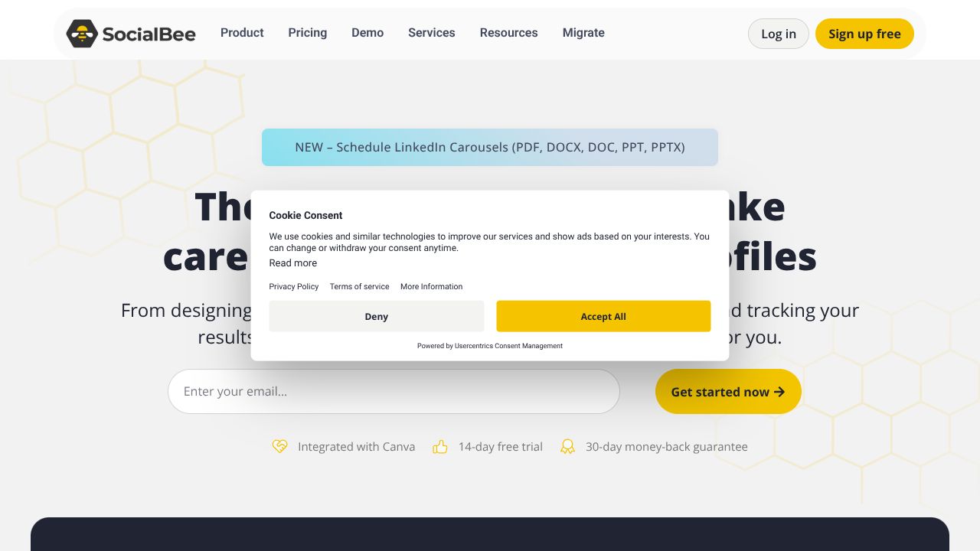Viewport: 980px width, 551px height.
Task: Click the email address input field
Action: point(394,391)
